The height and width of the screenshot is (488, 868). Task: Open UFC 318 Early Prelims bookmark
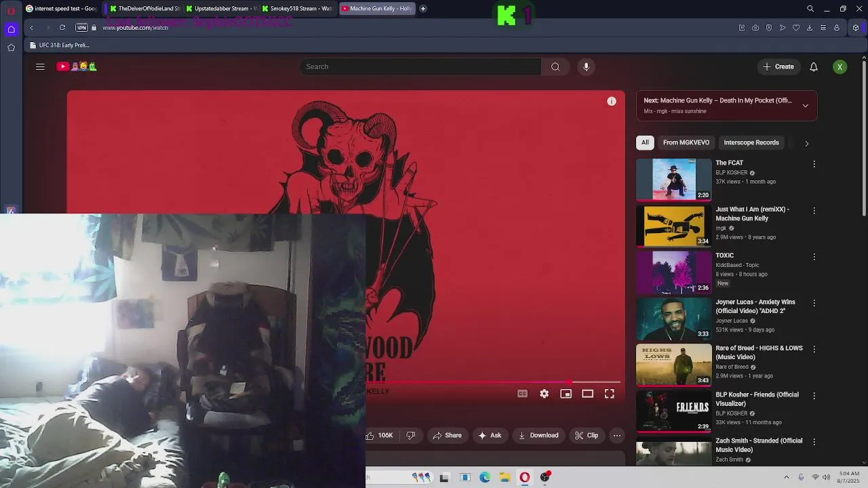pos(60,45)
